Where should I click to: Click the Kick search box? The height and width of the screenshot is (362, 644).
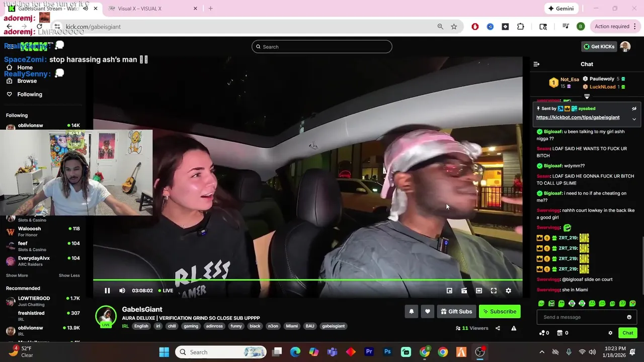click(322, 47)
